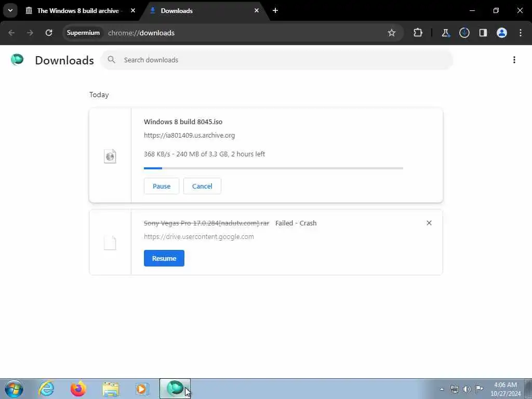Image resolution: width=532 pixels, height=399 pixels.
Task: Click the search magnifier icon
Action: (x=111, y=60)
